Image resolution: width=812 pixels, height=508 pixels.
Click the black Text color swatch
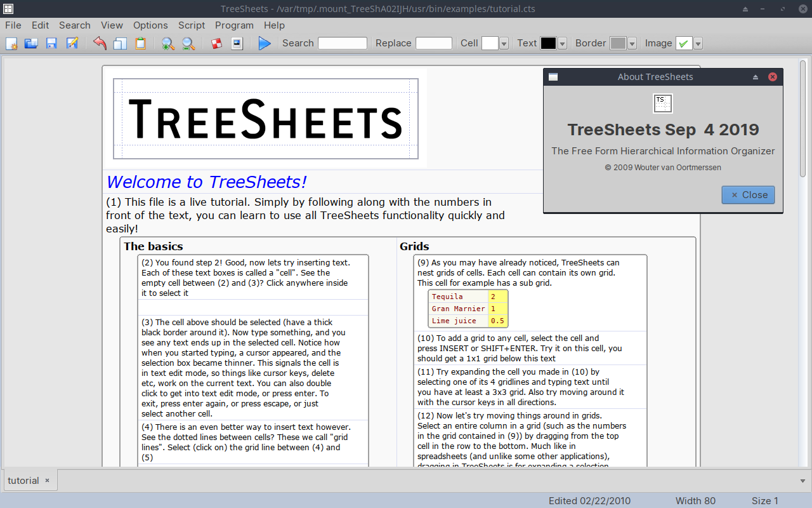pyautogui.click(x=549, y=43)
